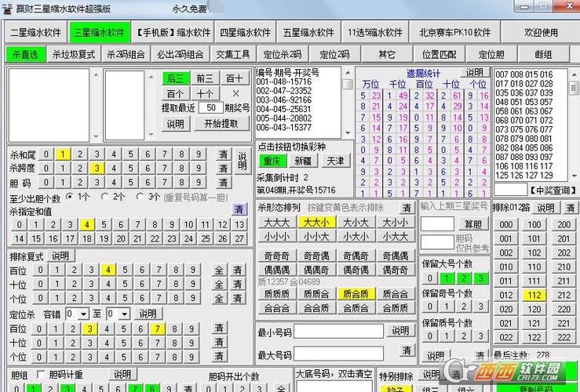Switch lottery to 新疆
580x392 pixels.
pos(303,161)
